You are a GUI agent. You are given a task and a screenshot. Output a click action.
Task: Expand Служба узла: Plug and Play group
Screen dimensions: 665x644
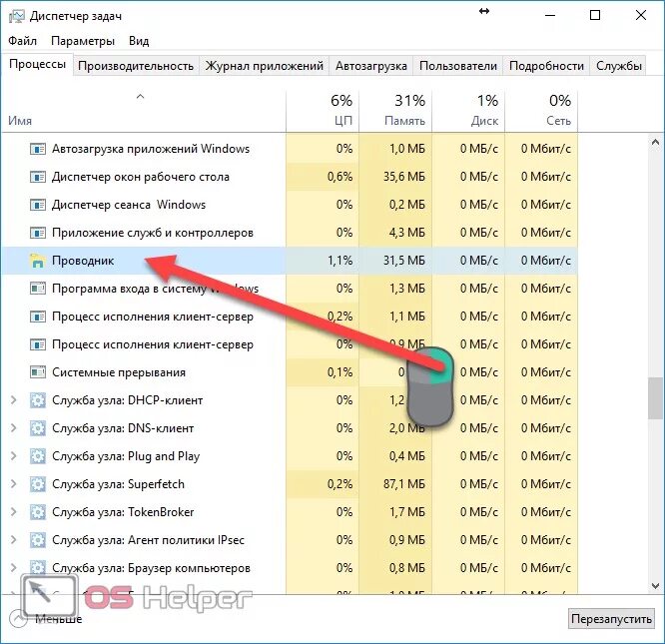[x=14, y=455]
